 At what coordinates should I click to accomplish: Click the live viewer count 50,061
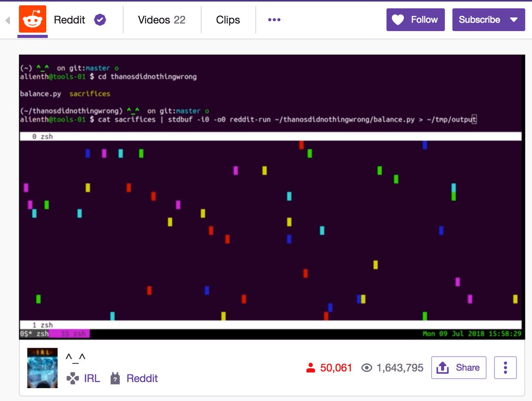click(336, 368)
